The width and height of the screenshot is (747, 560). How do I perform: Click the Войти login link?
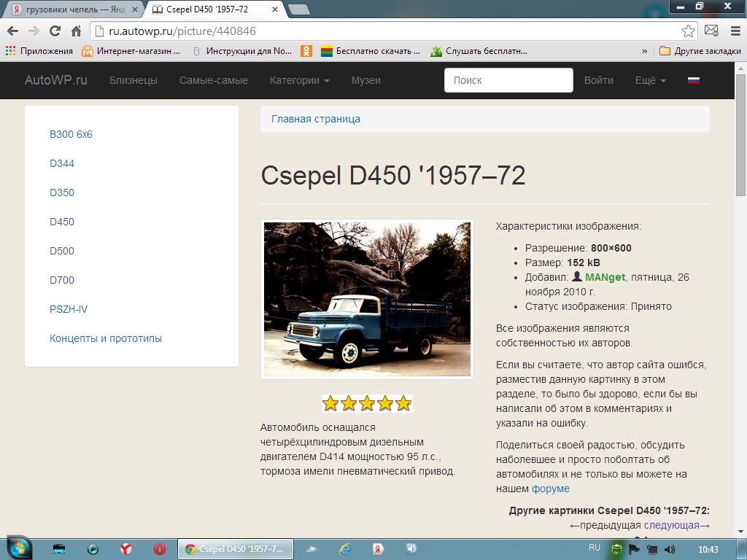click(x=598, y=80)
